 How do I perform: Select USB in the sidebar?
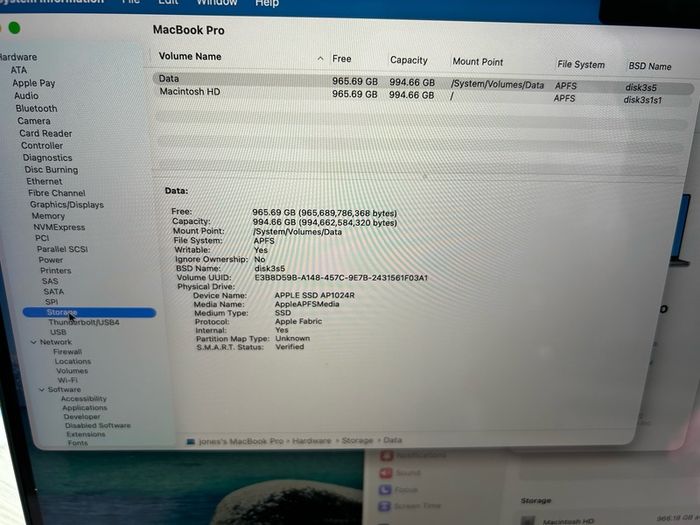[58, 332]
